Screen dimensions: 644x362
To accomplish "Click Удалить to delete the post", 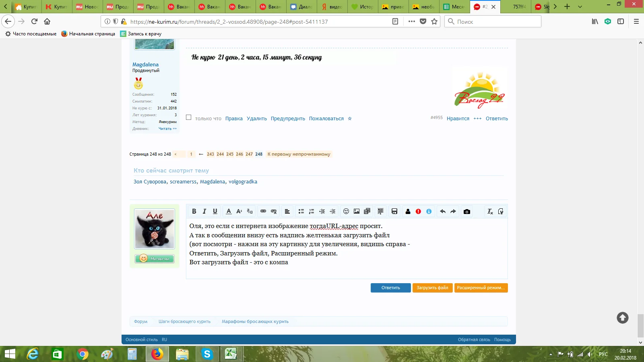I will pos(257,119).
